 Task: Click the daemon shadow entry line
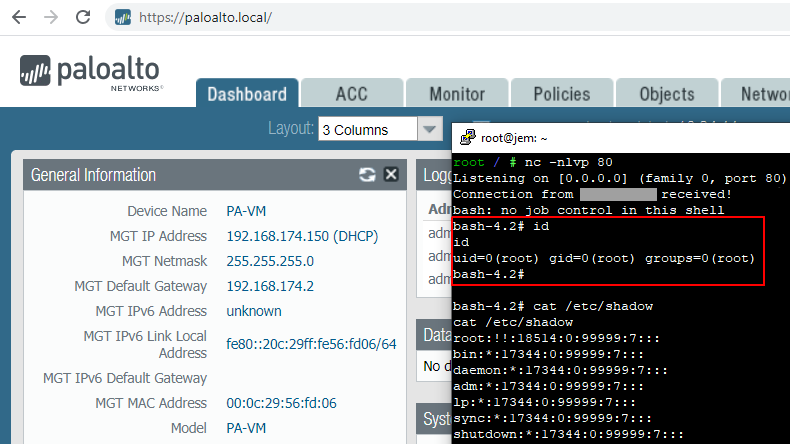[x=560, y=370]
